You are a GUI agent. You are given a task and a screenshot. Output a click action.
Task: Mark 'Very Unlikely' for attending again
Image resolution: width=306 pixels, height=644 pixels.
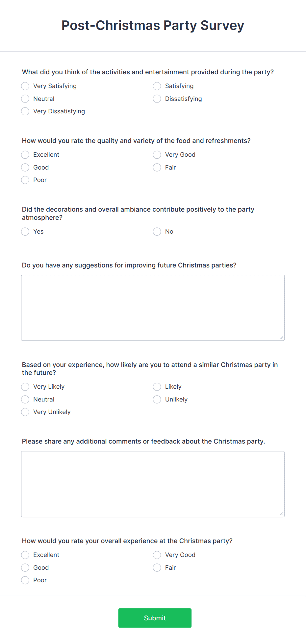25,412
